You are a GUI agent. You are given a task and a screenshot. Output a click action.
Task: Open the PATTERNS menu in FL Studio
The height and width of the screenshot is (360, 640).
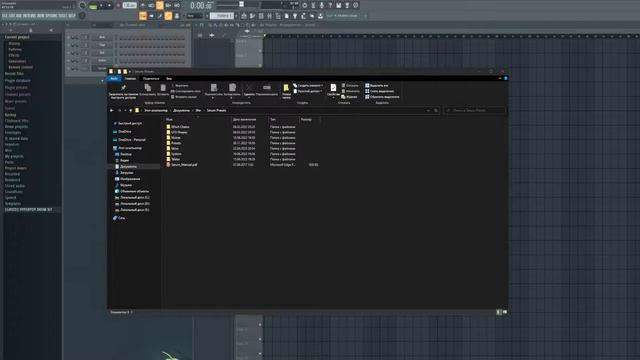(29, 16)
